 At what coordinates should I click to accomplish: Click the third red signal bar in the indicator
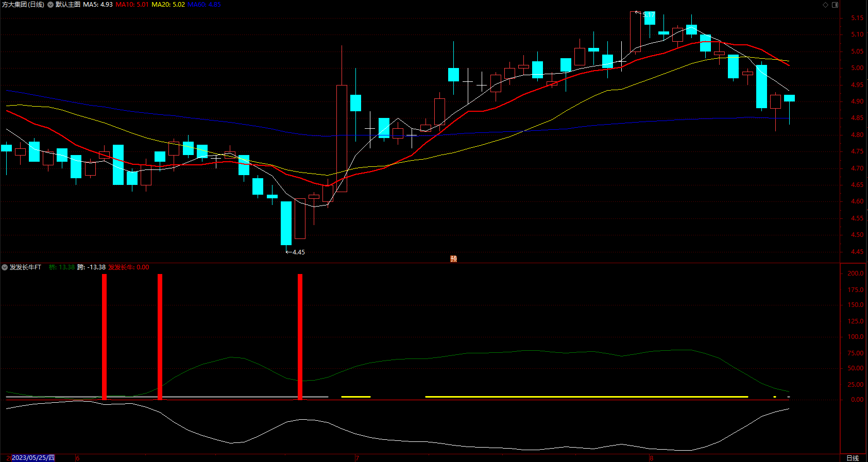(x=300, y=337)
